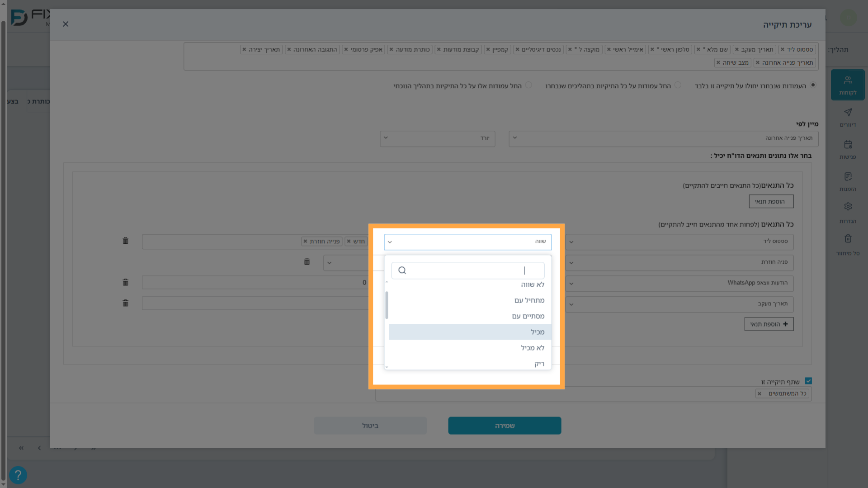Click the search field in operator dropdown
This screenshot has width=868, height=488.
tap(467, 270)
